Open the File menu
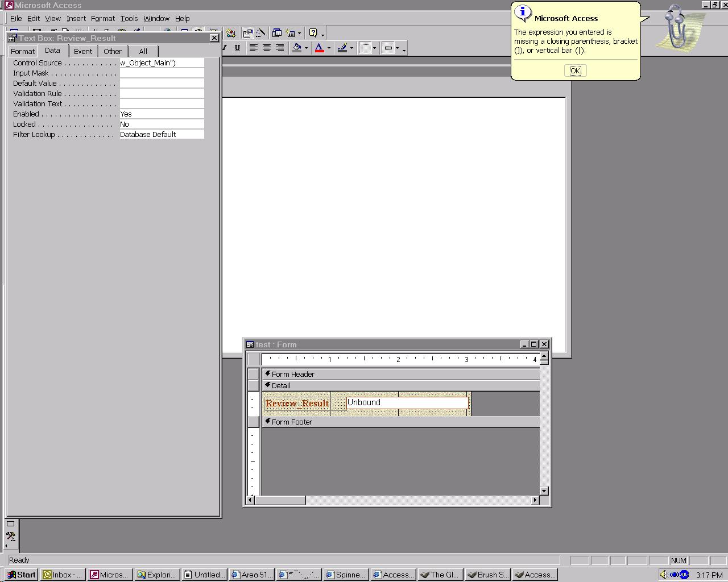 point(16,18)
